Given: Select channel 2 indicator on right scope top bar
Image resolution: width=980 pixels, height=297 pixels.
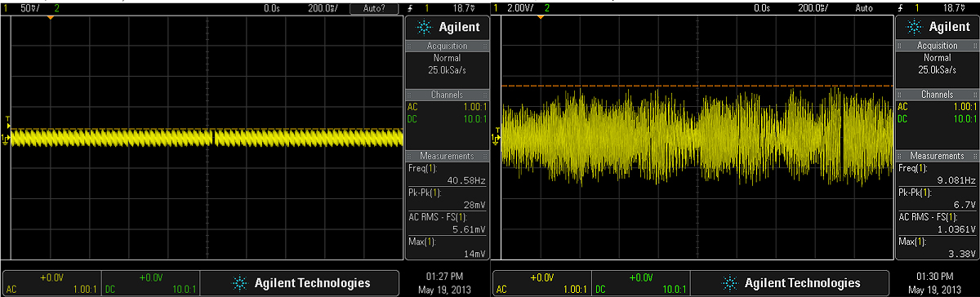Looking at the screenshot, I should 546,7.
